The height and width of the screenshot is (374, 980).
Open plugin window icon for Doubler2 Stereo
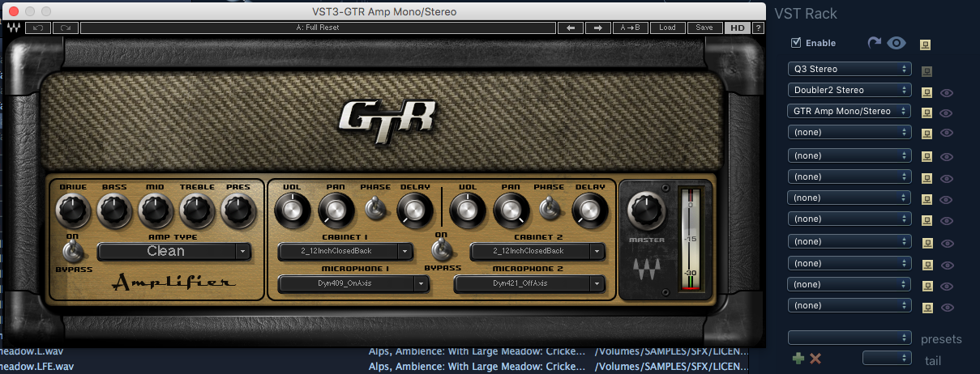click(x=927, y=91)
